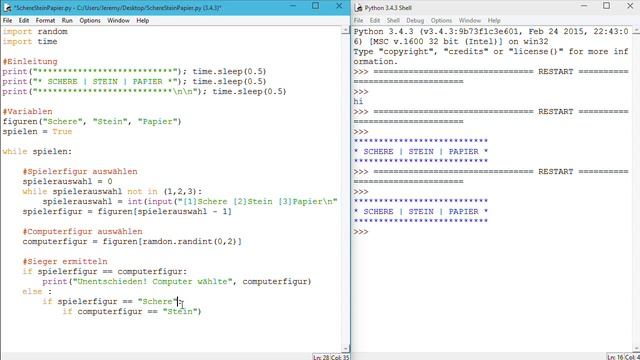Image resolution: width=640 pixels, height=360 pixels.
Task: Click 'if spielerfigur == computerfigur:' line
Action: (x=104, y=271)
